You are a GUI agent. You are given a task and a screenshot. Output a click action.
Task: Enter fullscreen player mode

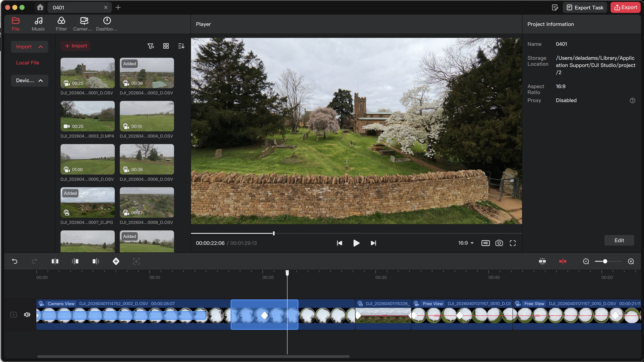point(513,243)
